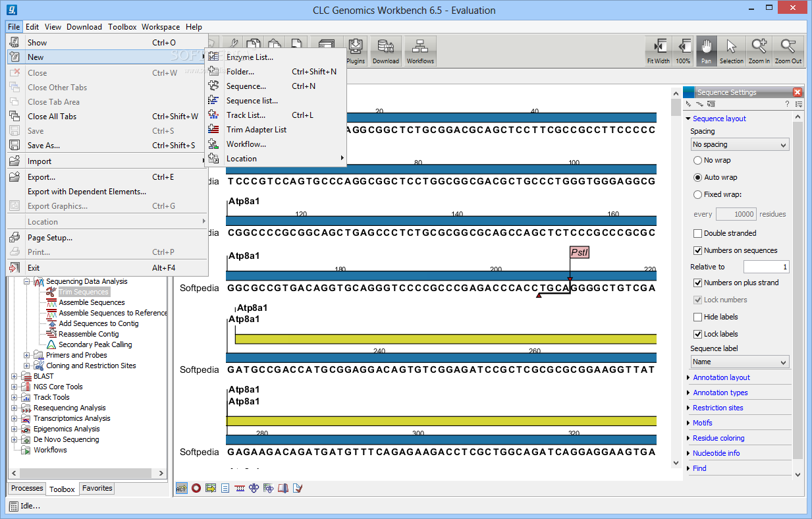Click the Download toolbar button

point(386,51)
